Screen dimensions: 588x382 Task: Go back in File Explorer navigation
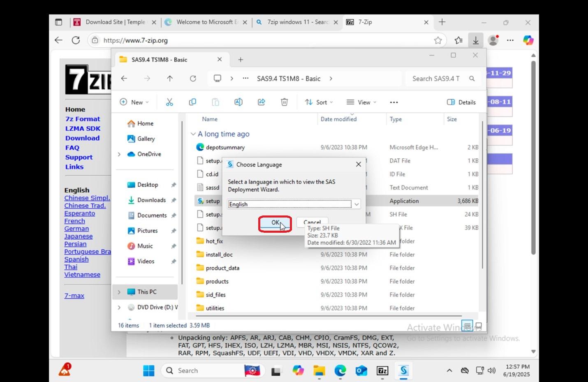[124, 78]
